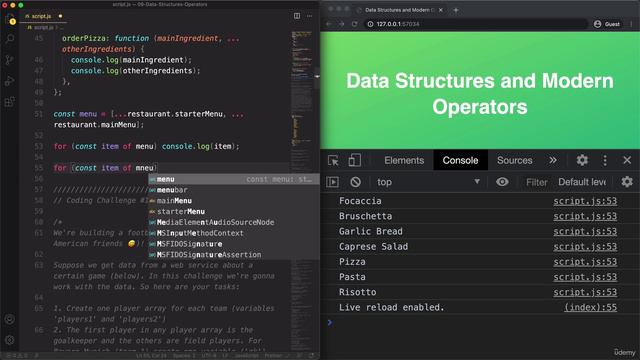
Task: Select the Data Structures and Modern browser tab
Action: (400, 10)
